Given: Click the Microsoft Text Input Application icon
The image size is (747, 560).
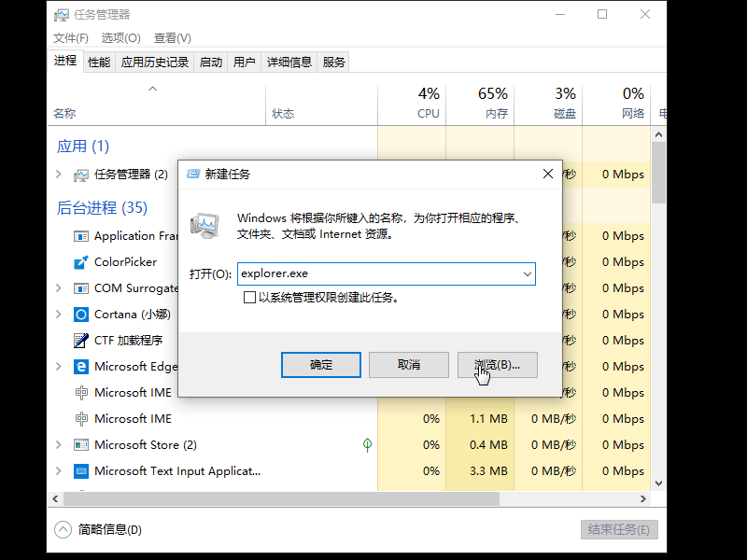Looking at the screenshot, I should 80,470.
